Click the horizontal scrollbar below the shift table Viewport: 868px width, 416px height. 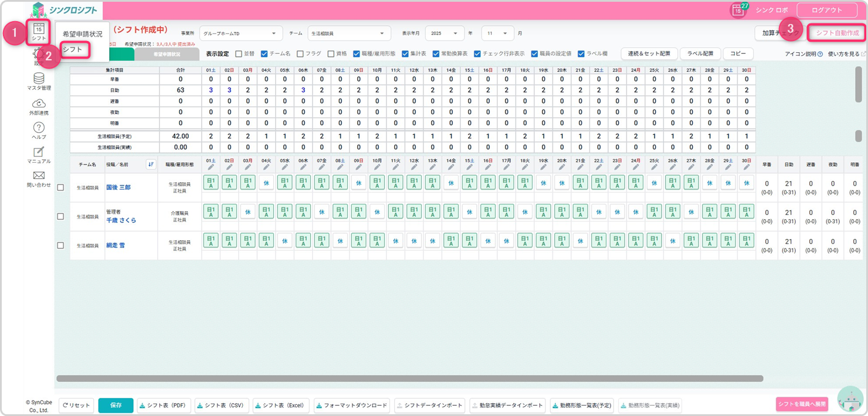409,379
